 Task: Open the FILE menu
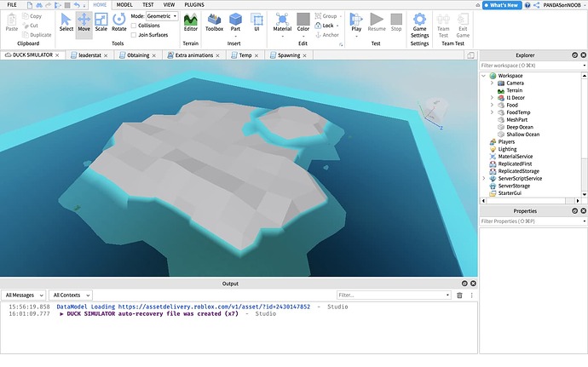pos(12,5)
